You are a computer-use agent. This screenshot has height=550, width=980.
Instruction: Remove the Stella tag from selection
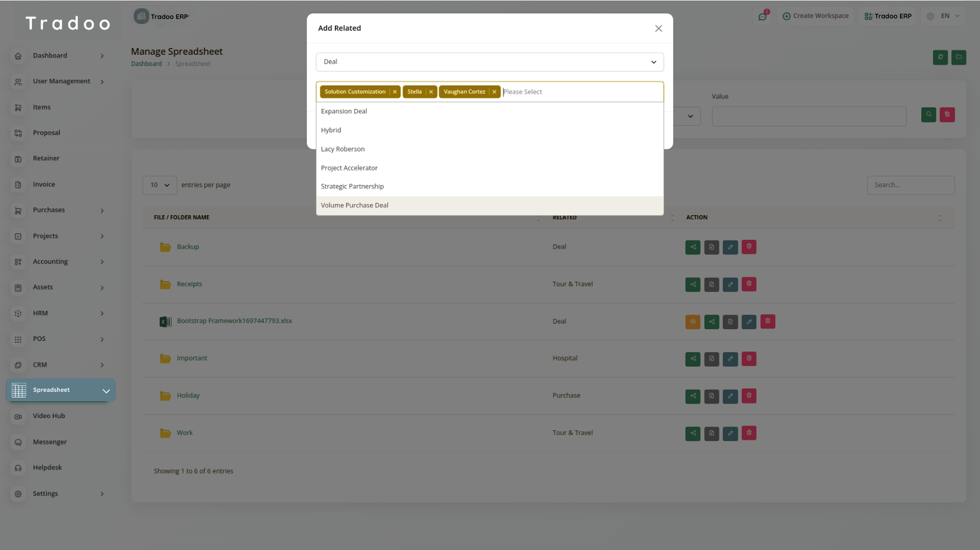click(x=431, y=92)
